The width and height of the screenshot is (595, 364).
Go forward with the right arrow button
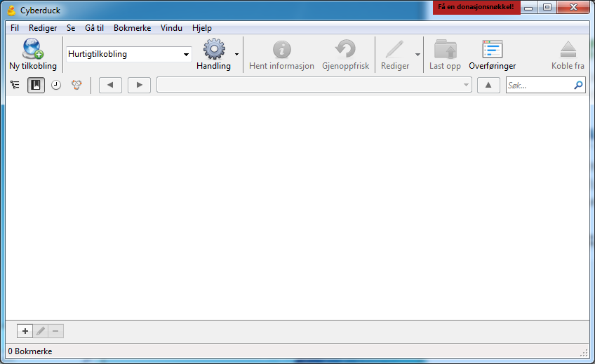point(139,85)
